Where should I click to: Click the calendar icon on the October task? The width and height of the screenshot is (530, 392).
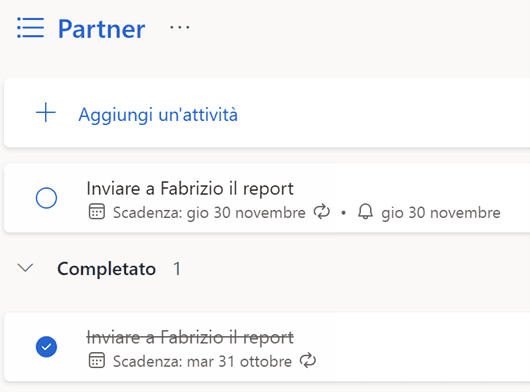[97, 360]
